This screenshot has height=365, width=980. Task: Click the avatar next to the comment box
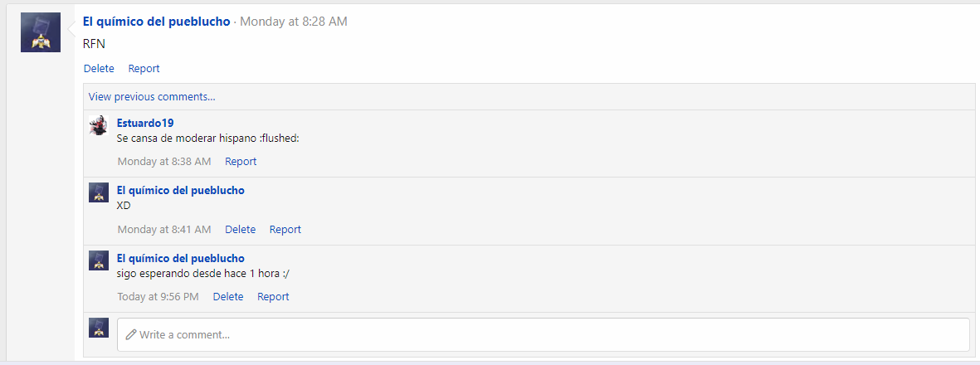tap(99, 328)
